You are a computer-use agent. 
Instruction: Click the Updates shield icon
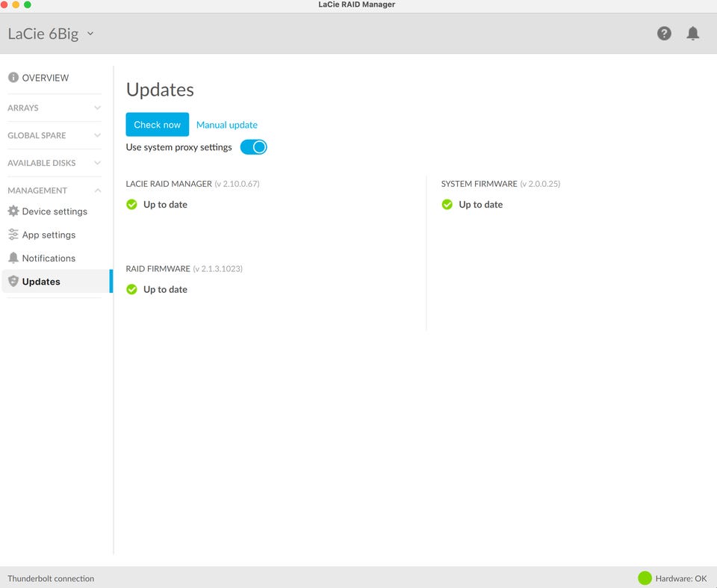click(13, 281)
